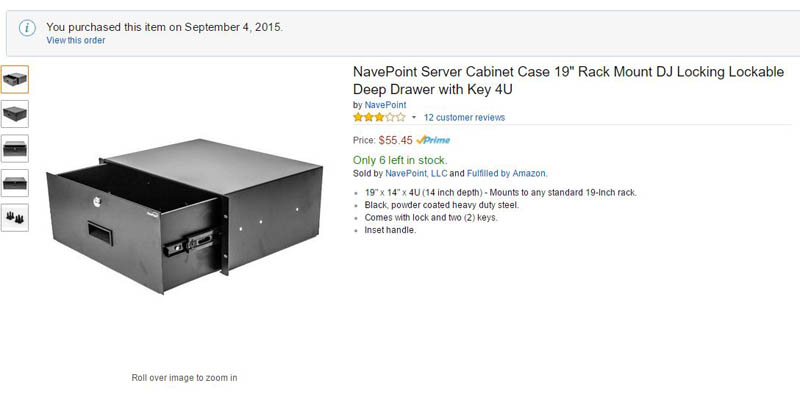
Task: Click the Prime logo beside the price
Action: point(433,140)
